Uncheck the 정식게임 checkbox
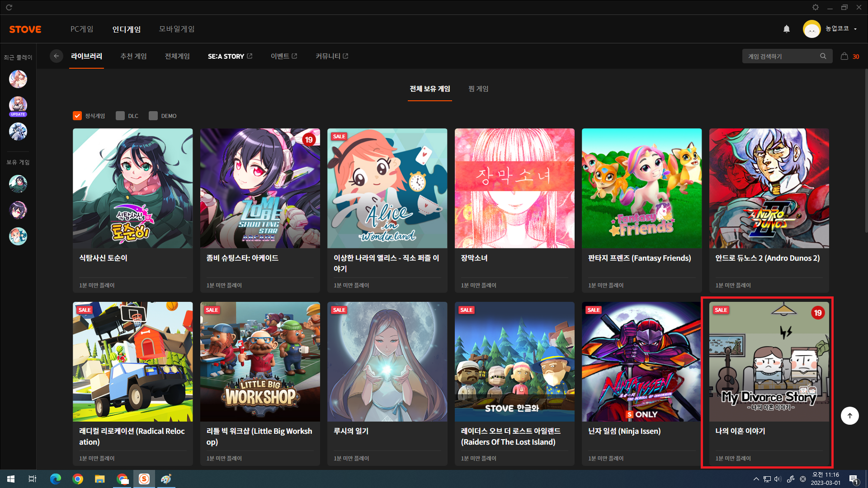This screenshot has height=488, width=868. click(x=77, y=116)
